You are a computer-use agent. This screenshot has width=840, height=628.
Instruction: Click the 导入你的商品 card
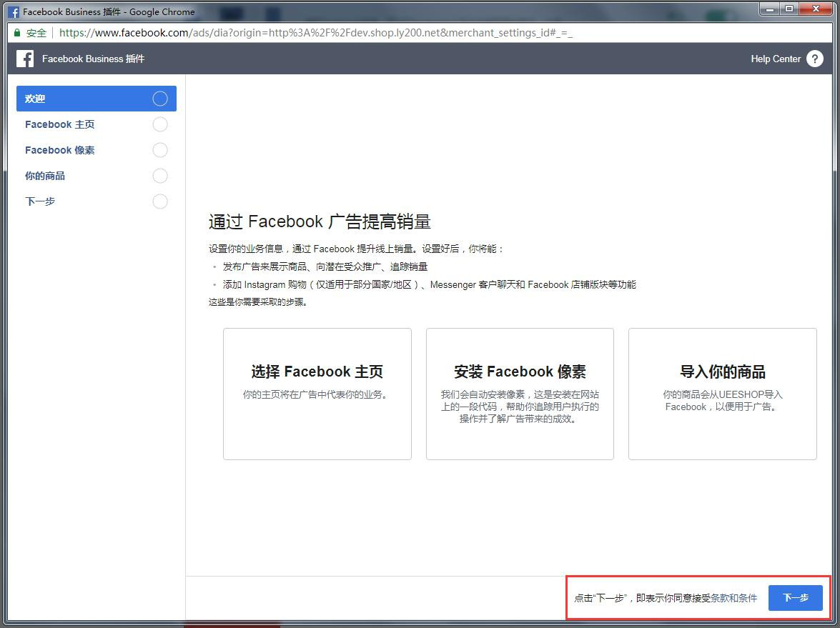(x=722, y=394)
